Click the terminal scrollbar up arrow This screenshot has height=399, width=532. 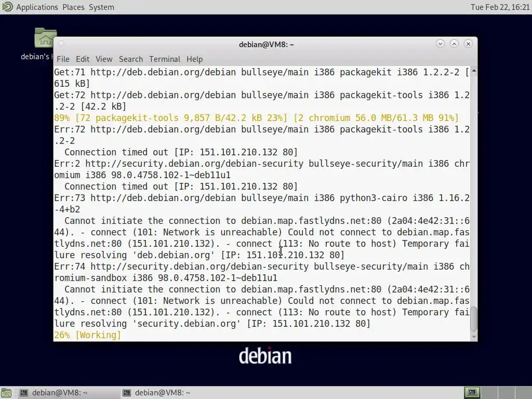(x=474, y=71)
